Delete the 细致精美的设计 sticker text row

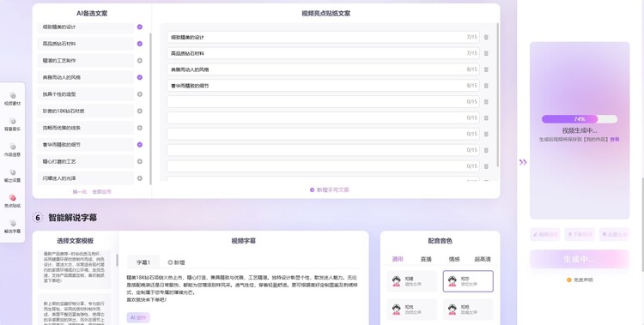[x=486, y=37]
